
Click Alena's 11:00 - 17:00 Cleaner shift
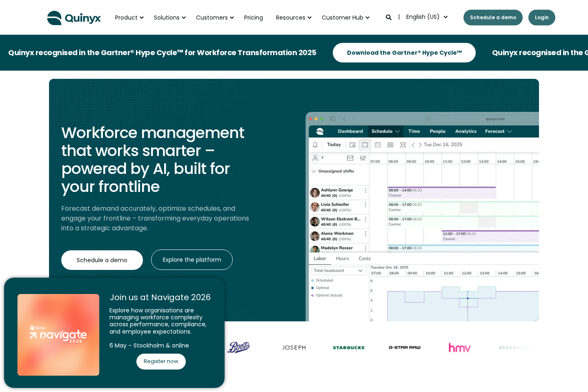490,236
